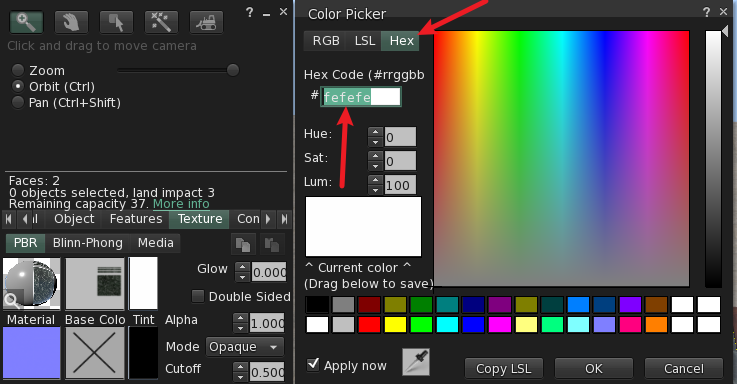The image size is (737, 384).
Task: Move tabs right one step arrow
Action: 268,219
